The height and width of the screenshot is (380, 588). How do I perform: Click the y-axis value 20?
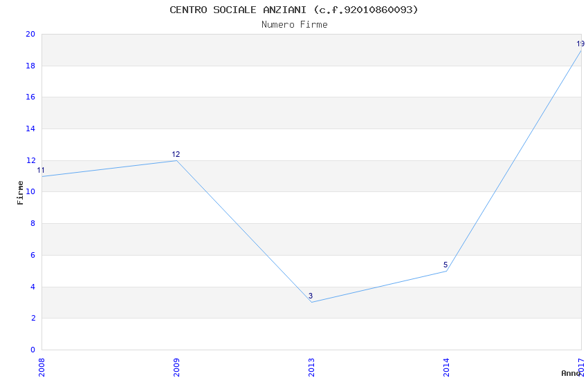(x=30, y=34)
